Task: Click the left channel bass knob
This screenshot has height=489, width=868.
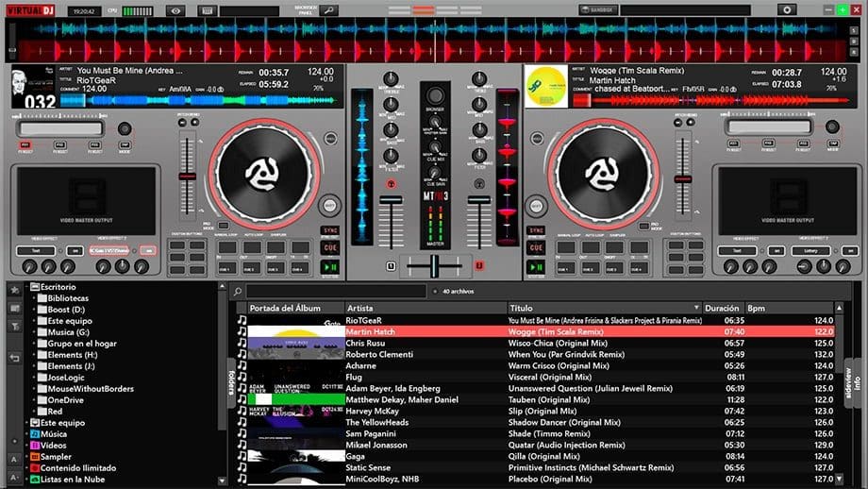Action: coord(391,130)
